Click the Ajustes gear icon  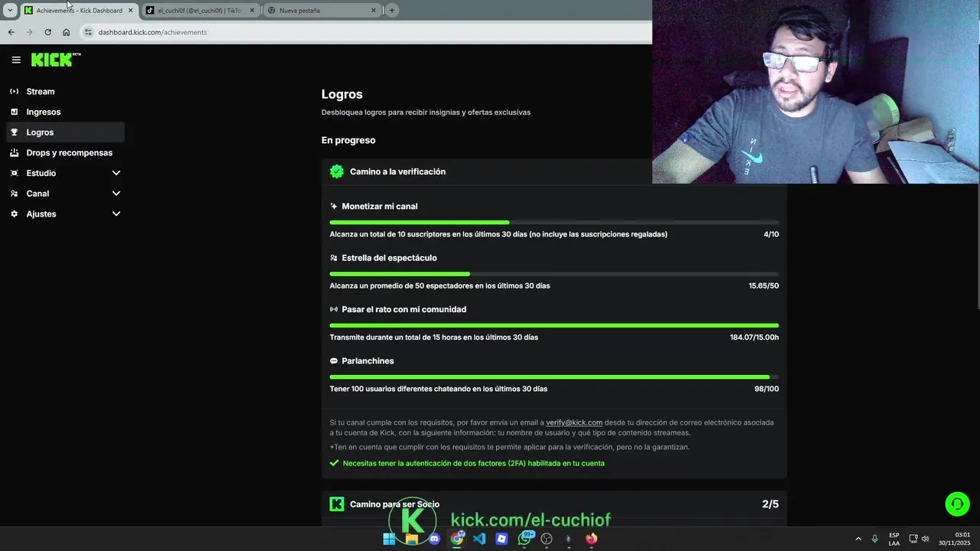point(14,214)
